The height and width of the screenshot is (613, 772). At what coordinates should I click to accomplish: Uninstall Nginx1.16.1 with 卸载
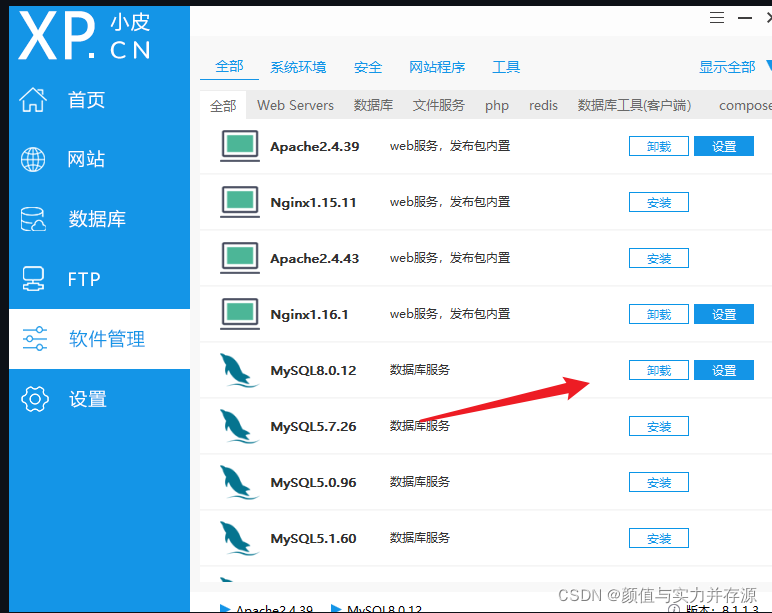point(659,314)
